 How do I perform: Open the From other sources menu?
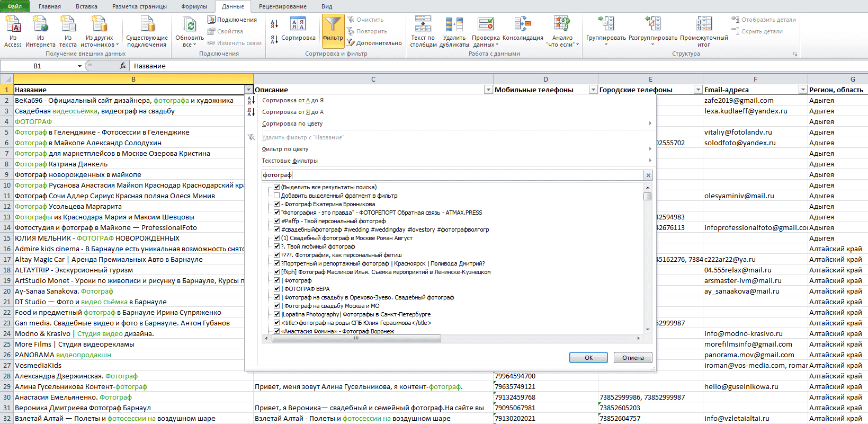(100, 32)
